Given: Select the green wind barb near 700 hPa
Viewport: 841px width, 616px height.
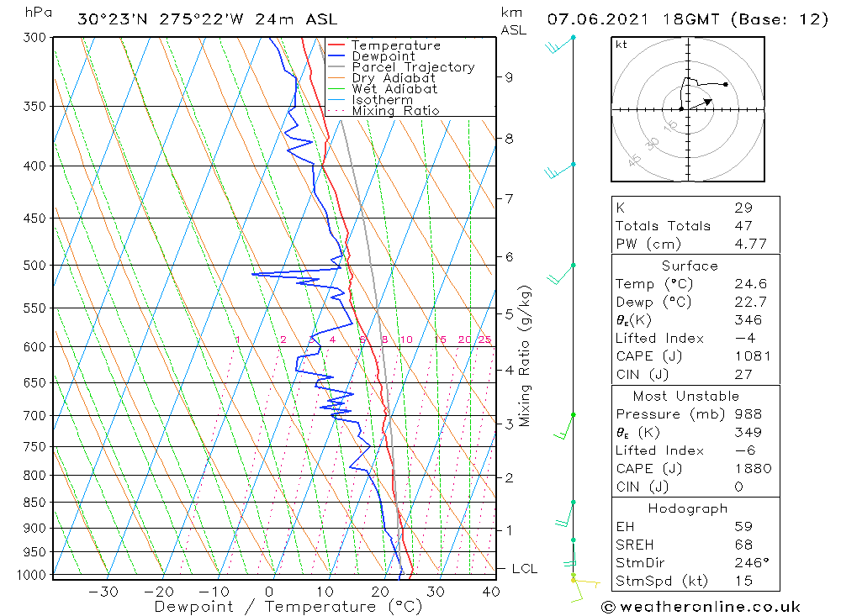Looking at the screenshot, I should 564,426.
